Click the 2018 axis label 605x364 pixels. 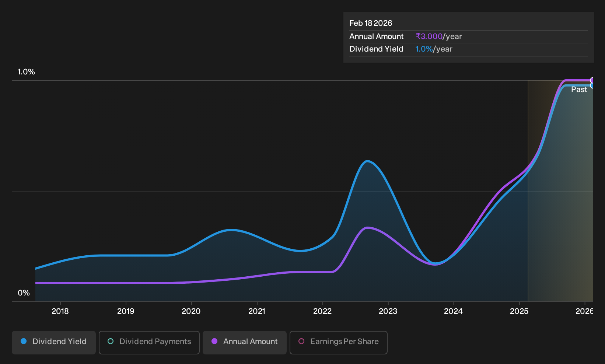tap(60, 311)
